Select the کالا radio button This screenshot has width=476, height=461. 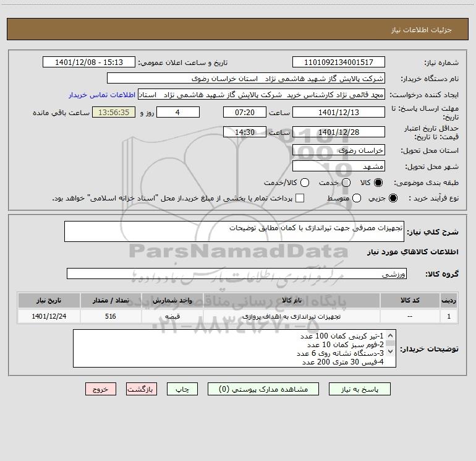tap(378, 183)
